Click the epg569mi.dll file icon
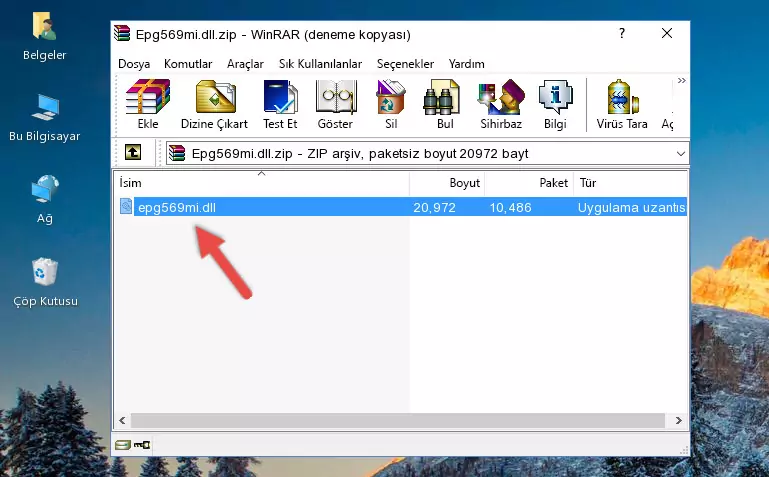This screenshot has height=477, width=769. [x=126, y=206]
